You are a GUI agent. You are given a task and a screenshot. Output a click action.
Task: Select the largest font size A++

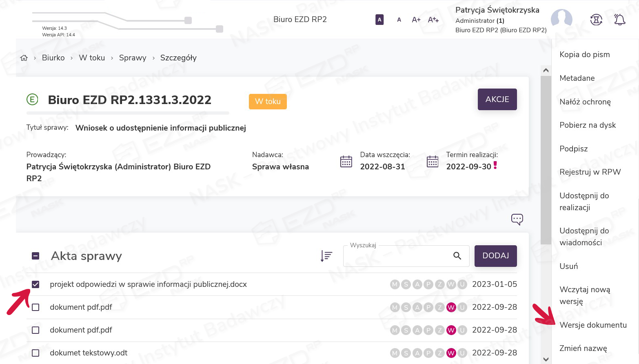433,20
